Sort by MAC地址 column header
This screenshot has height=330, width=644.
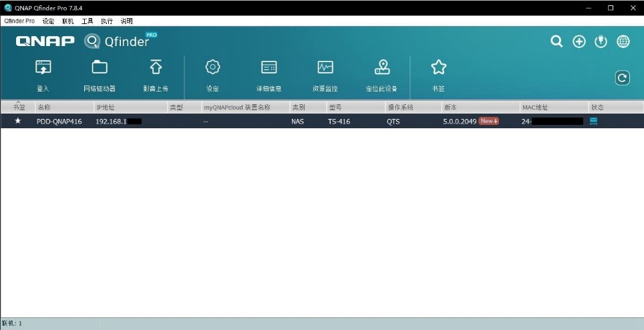tap(554, 107)
